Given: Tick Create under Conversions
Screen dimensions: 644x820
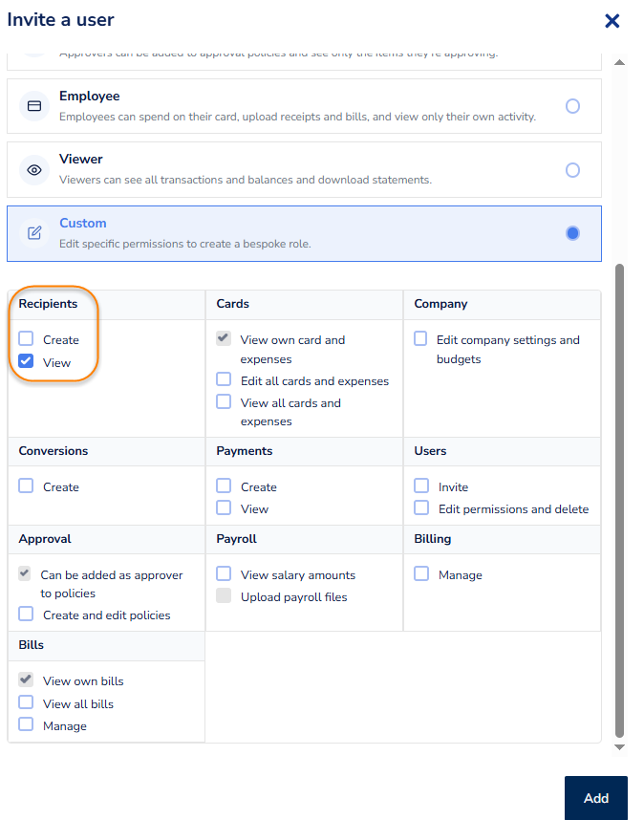Looking at the screenshot, I should click(26, 486).
